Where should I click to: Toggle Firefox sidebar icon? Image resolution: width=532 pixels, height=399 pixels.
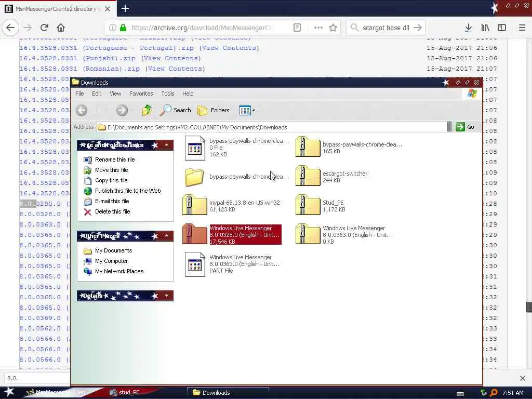(x=502, y=28)
